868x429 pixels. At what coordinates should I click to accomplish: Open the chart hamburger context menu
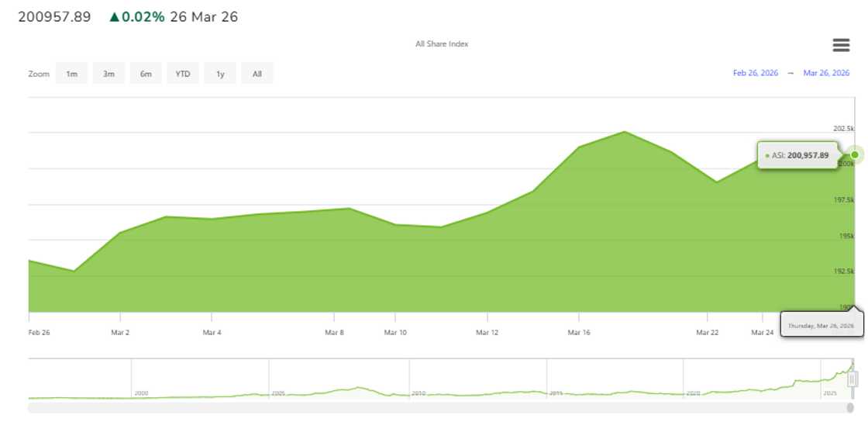pos(841,45)
